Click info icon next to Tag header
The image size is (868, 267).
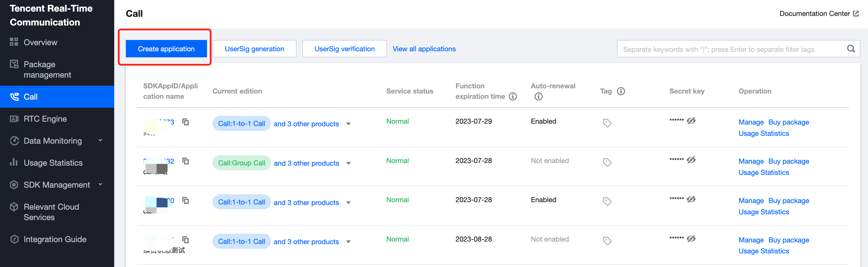[621, 91]
